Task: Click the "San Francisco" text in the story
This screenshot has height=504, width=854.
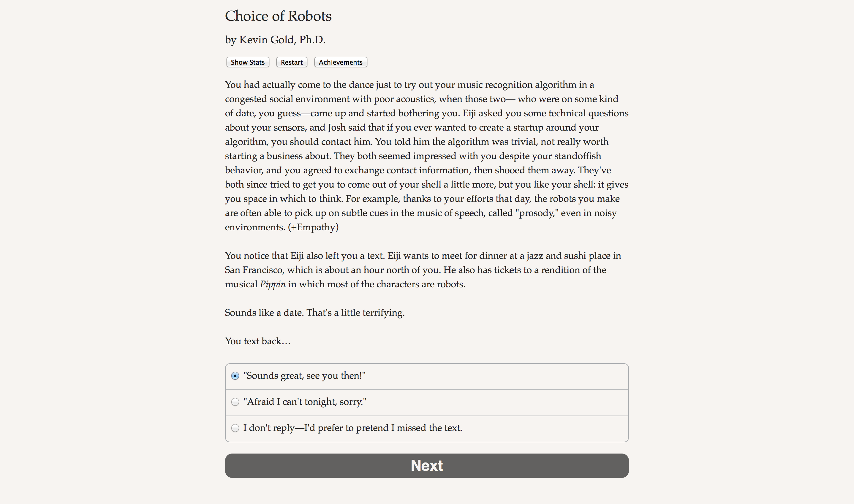Action: [254, 270]
